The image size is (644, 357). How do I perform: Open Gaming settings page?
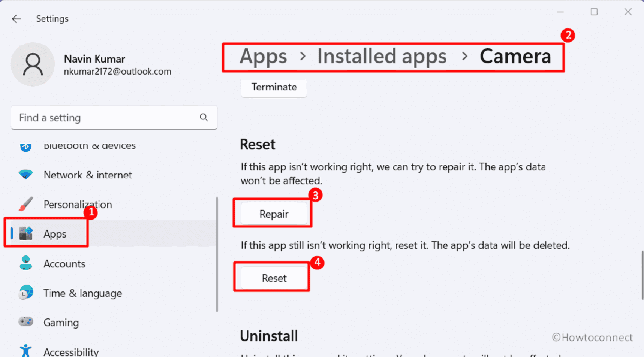tap(113, 322)
